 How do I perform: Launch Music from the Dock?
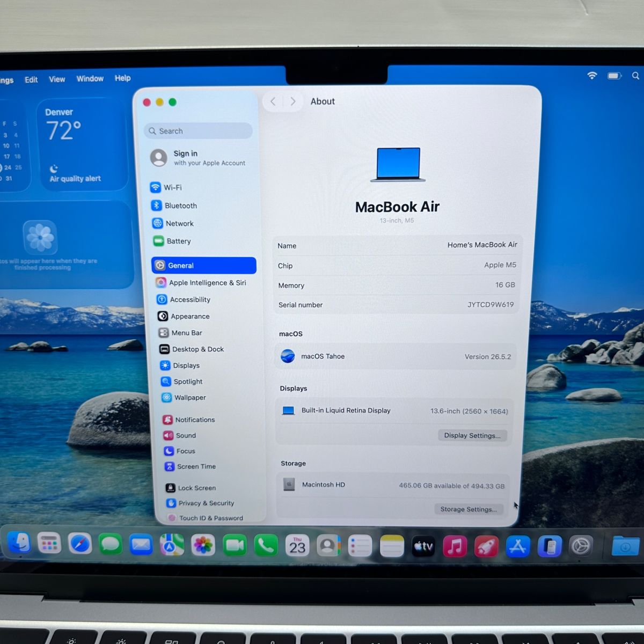(x=455, y=546)
